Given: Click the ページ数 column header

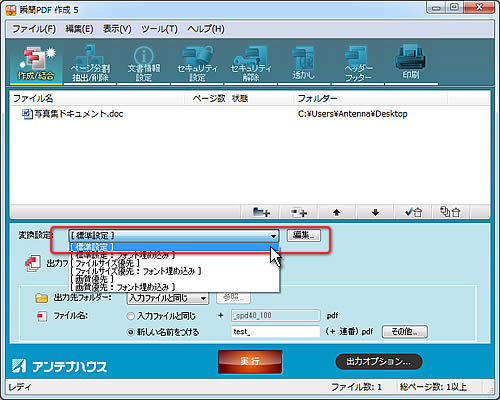Looking at the screenshot, I should [x=208, y=98].
